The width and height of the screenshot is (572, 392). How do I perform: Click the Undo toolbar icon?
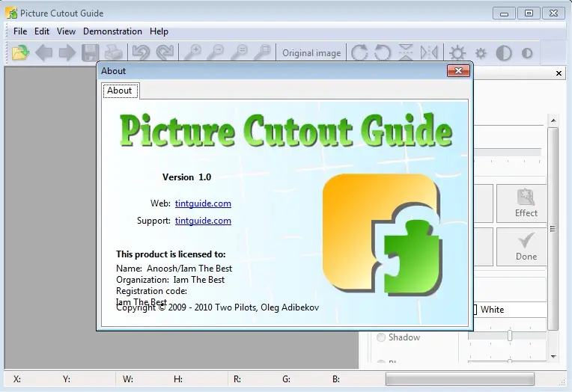[x=142, y=52]
